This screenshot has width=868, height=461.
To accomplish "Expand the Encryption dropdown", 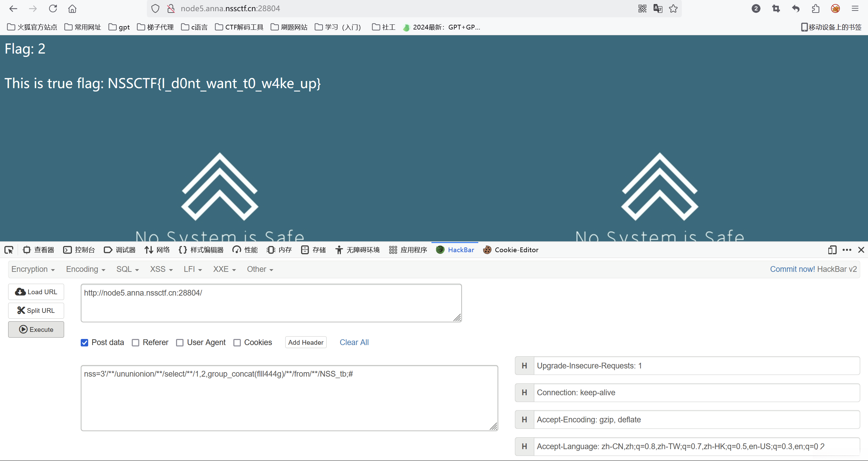I will (x=33, y=269).
